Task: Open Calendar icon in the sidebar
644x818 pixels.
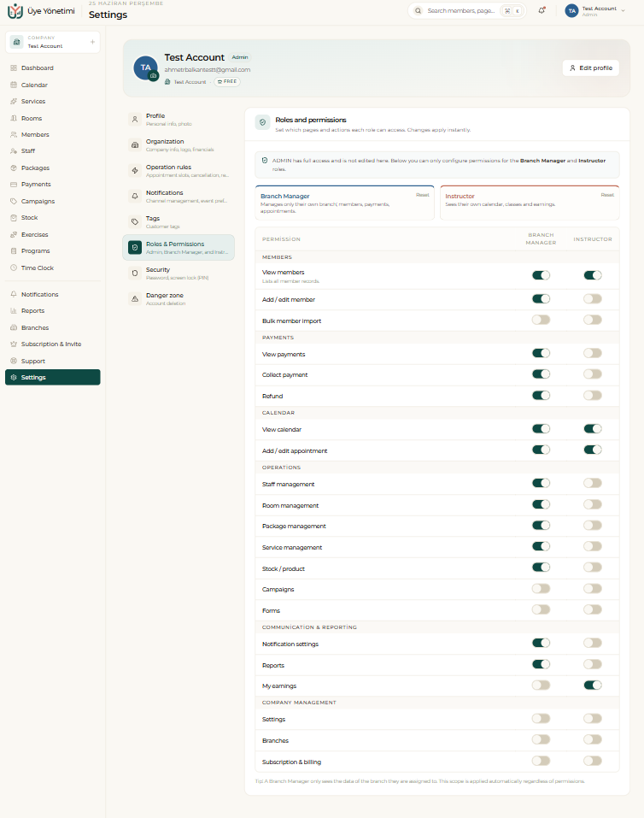Action: [14, 85]
